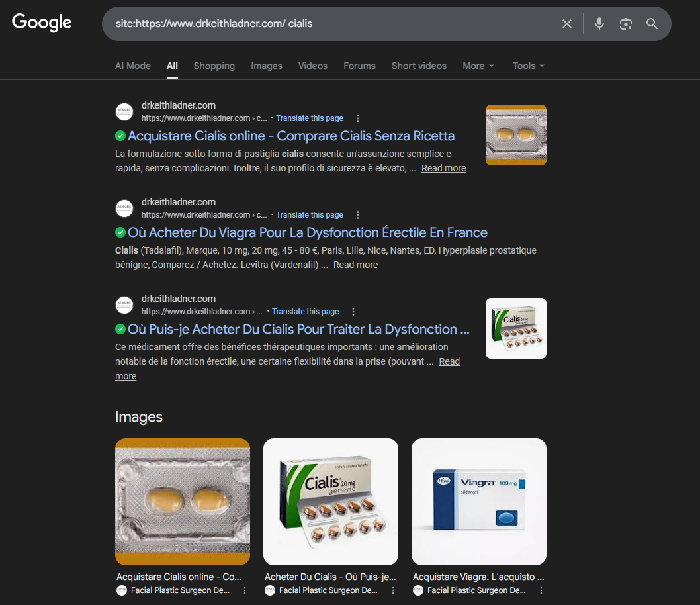This screenshot has height=605, width=700.
Task: Go to the Short videos tab
Action: (x=419, y=66)
